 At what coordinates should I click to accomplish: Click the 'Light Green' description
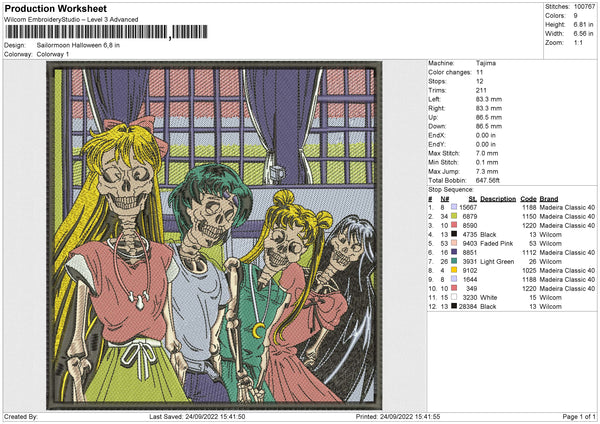point(497,262)
